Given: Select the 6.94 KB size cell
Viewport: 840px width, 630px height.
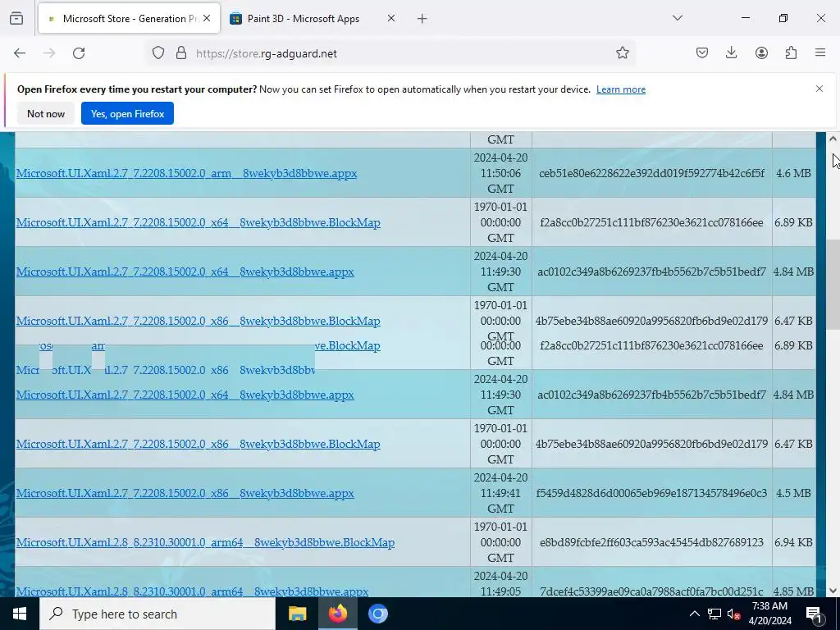Looking at the screenshot, I should [793, 542].
